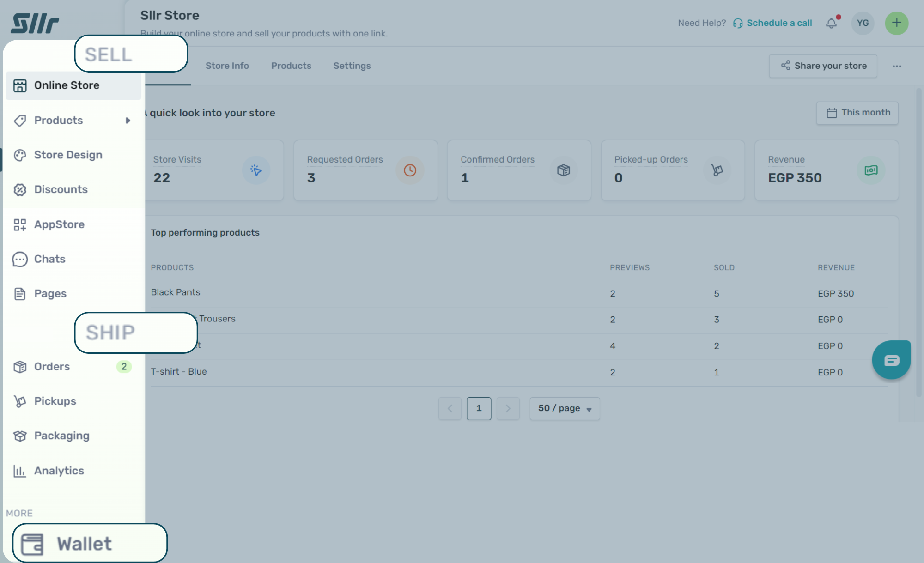Open the This month date filter
The image size is (924, 563).
point(857,113)
